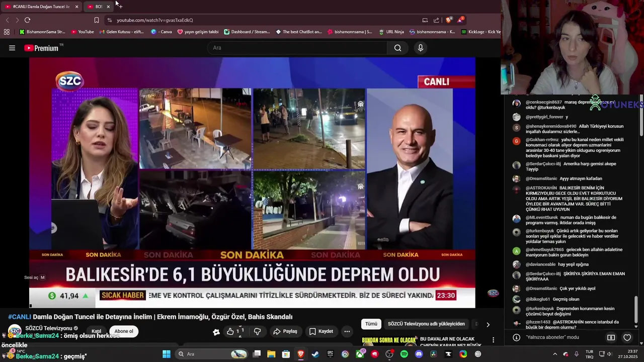Click the taskbar volume speaker icon
This screenshot has width=644, height=362.
(x=609, y=354)
